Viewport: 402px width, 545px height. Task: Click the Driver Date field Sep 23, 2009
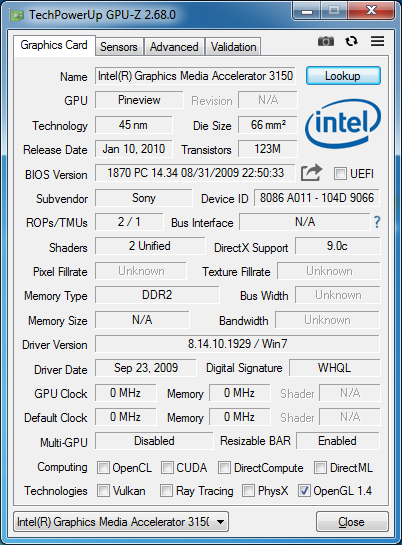(x=146, y=368)
